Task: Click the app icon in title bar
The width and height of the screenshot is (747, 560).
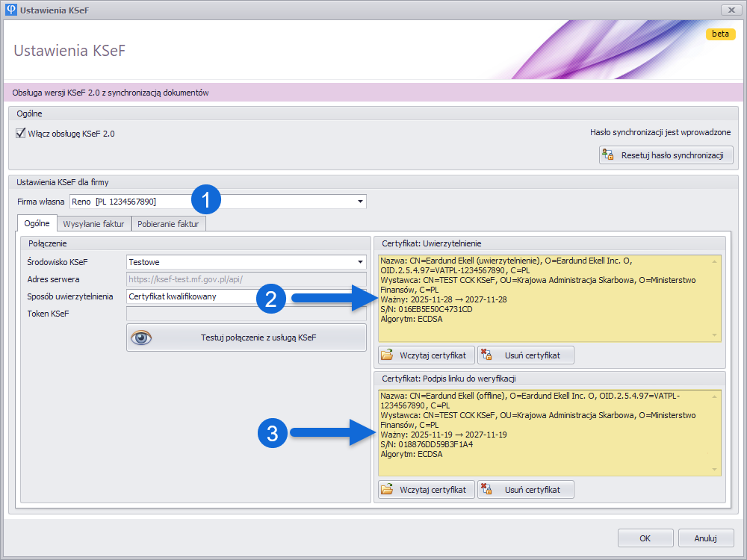Action: coord(10,10)
